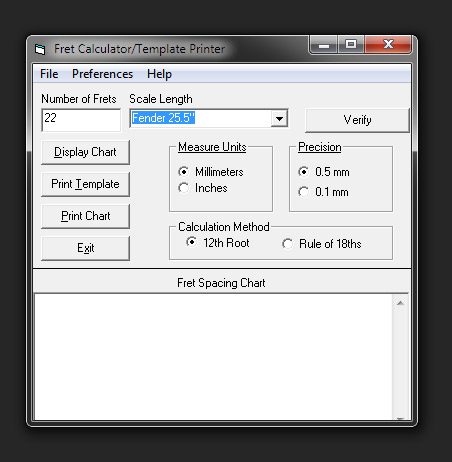The height and width of the screenshot is (462, 452).
Task: Open the Help menu
Action: tap(159, 74)
